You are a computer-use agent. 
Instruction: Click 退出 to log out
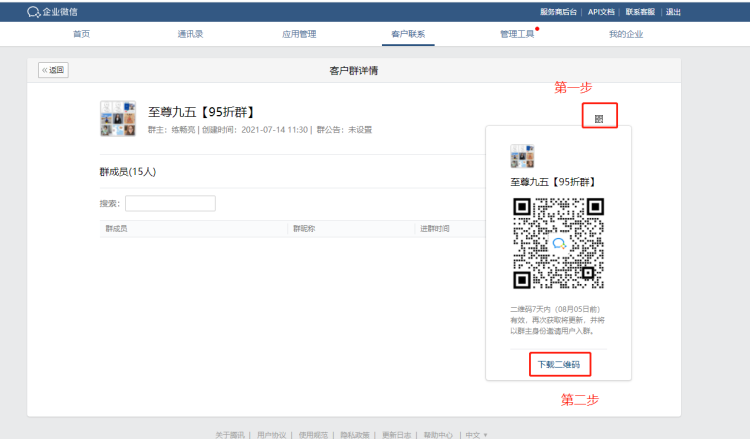click(673, 12)
